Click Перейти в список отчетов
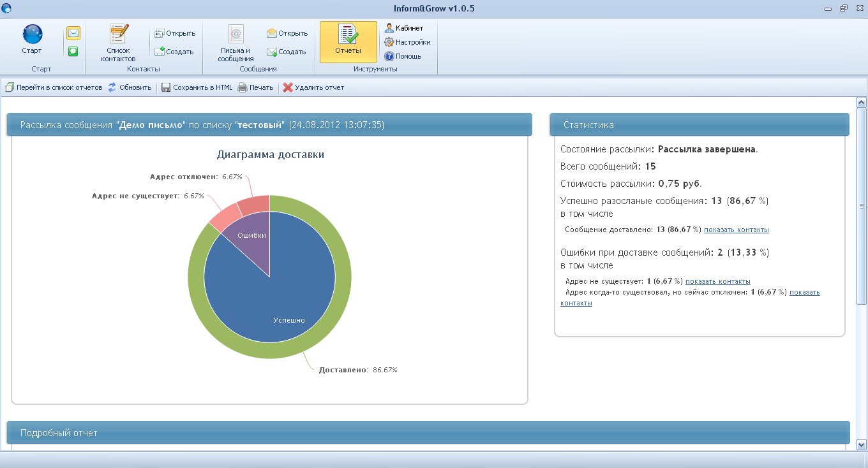The width and height of the screenshot is (868, 468). pos(54,87)
